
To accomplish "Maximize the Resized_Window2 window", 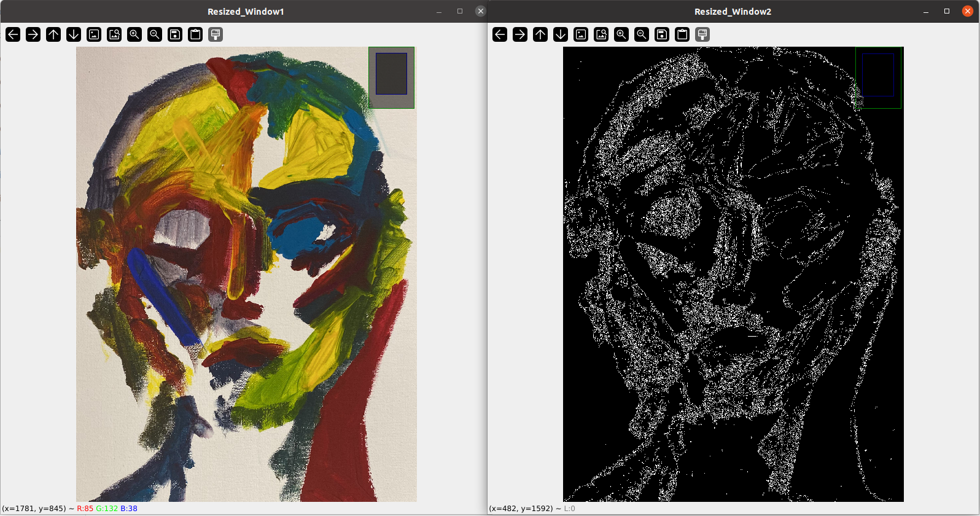I will coord(947,11).
